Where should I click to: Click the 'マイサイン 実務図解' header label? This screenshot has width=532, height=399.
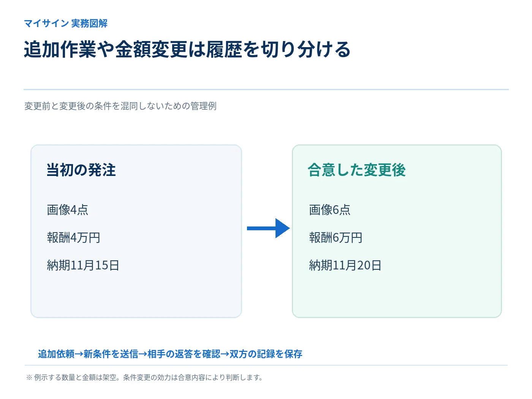point(66,24)
